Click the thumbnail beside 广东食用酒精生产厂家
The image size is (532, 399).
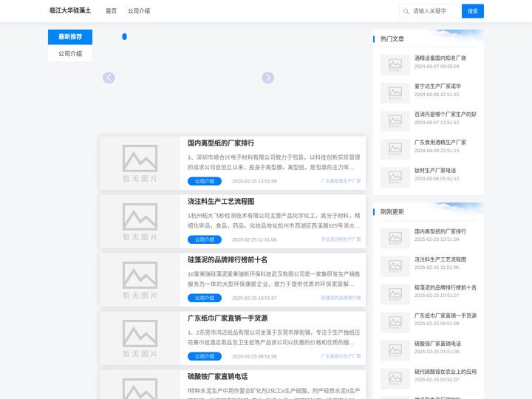click(x=395, y=149)
